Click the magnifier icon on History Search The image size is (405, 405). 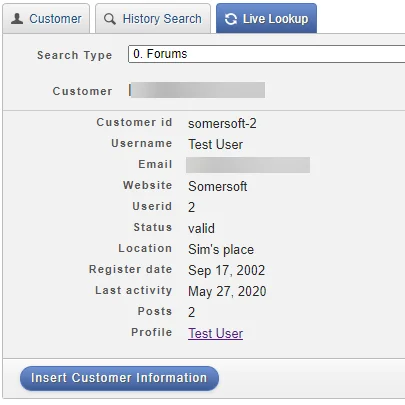coord(110,19)
